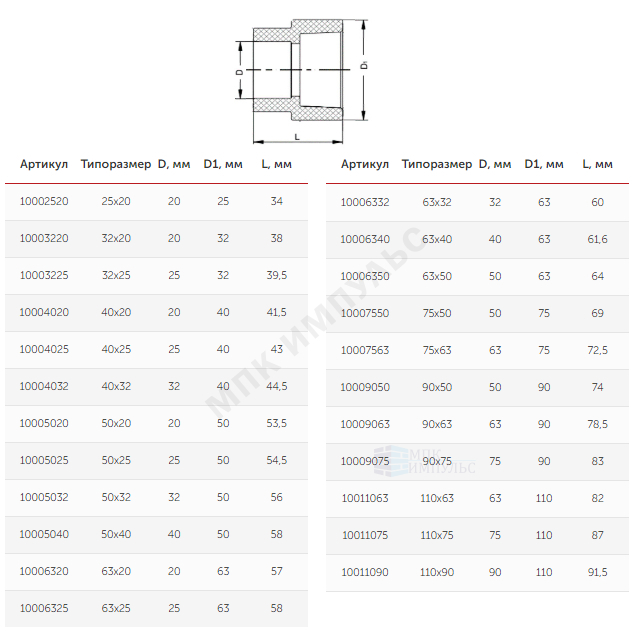Click article number 10006320
The image size is (642, 642).
click(x=44, y=571)
